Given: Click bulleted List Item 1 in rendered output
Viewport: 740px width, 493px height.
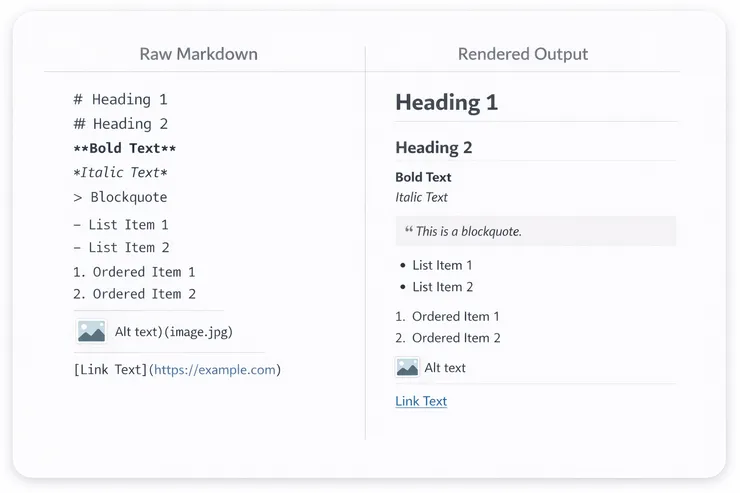Looking at the screenshot, I should click(442, 265).
